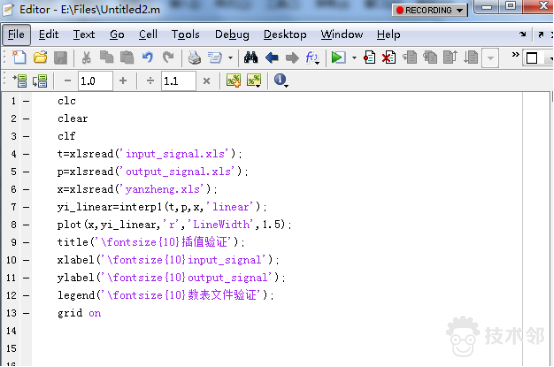Screen dimensions: 554x367
Task: Save the file with floppy disk icon
Action: [x=60, y=58]
